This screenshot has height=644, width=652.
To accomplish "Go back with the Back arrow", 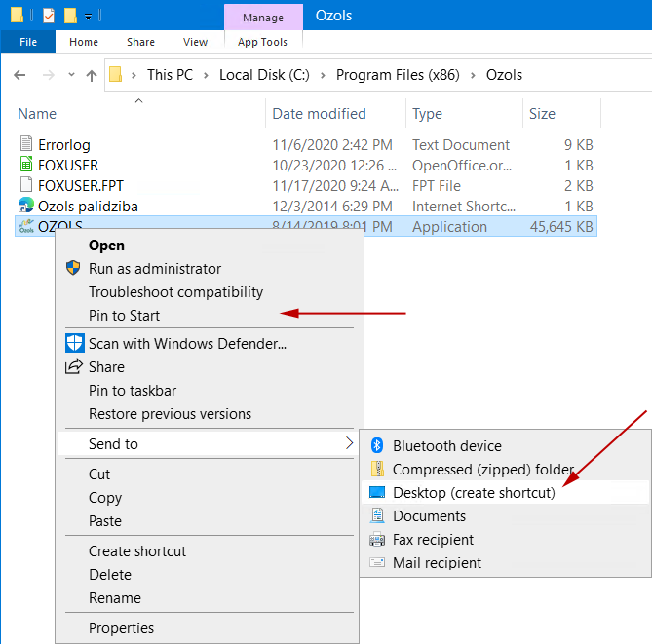I will tap(19, 75).
